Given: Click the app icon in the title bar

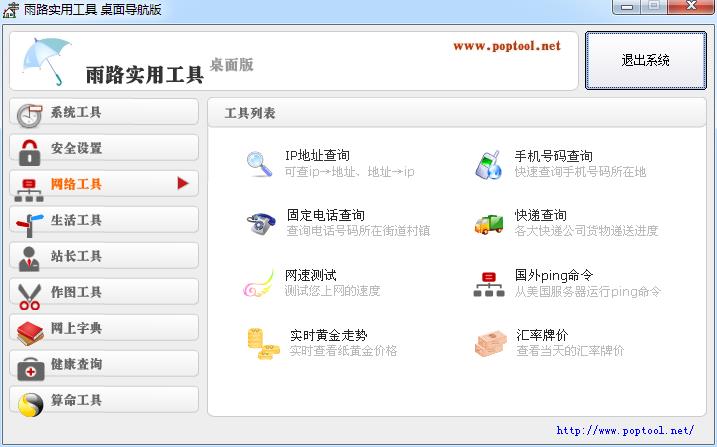Looking at the screenshot, I should (11, 10).
